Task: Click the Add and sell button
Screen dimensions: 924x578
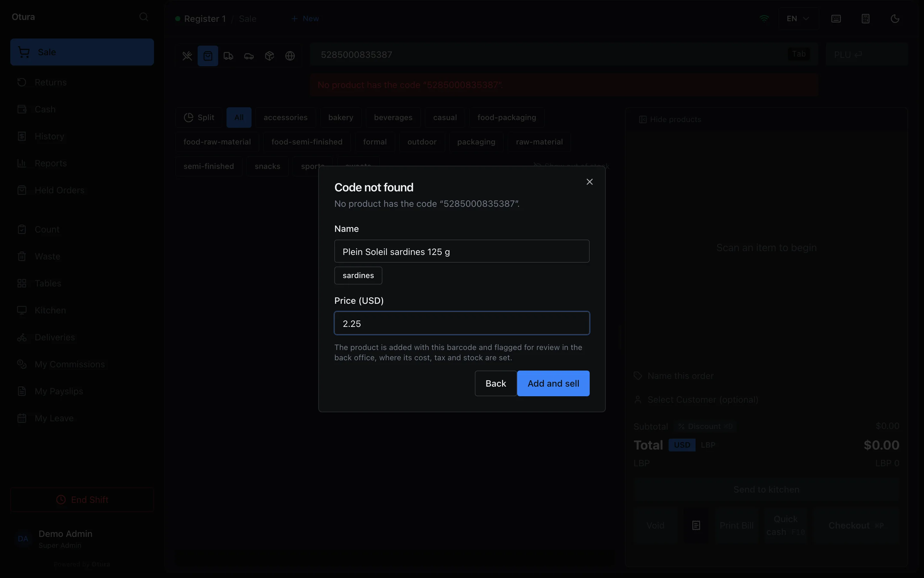Action: (553, 383)
